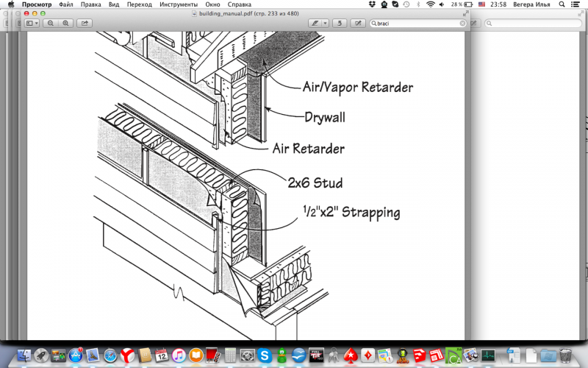This screenshot has width=588, height=368.
Task: Click the clock showing 23:58
Action: click(x=496, y=4)
